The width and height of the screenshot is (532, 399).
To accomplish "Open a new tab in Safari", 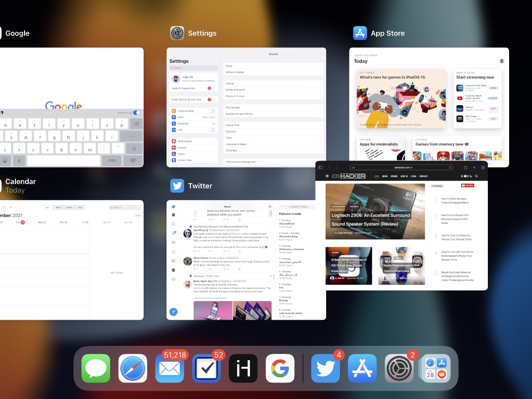I will 475,167.
